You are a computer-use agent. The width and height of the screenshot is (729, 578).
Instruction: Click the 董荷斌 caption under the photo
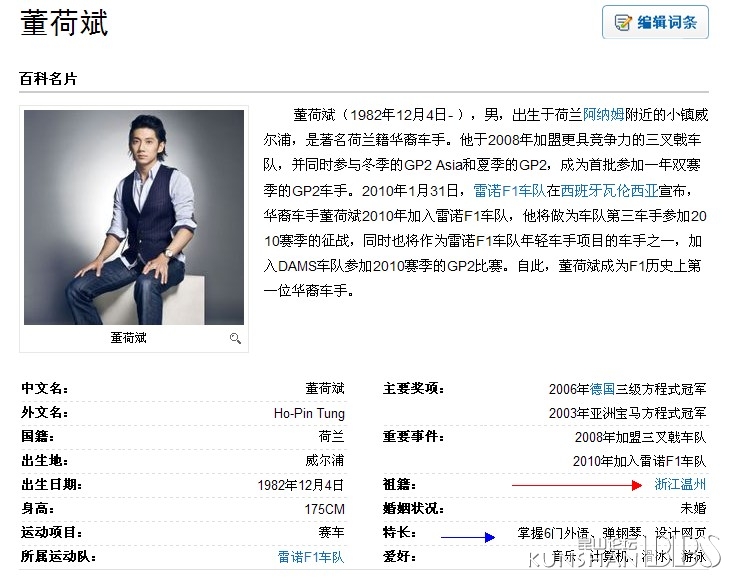coord(128,338)
